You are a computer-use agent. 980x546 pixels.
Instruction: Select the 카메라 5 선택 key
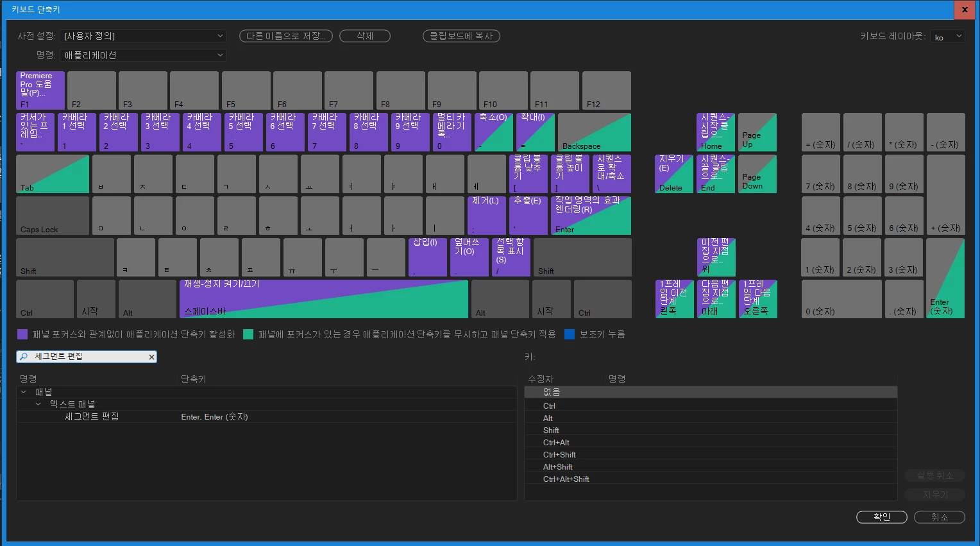(x=244, y=132)
